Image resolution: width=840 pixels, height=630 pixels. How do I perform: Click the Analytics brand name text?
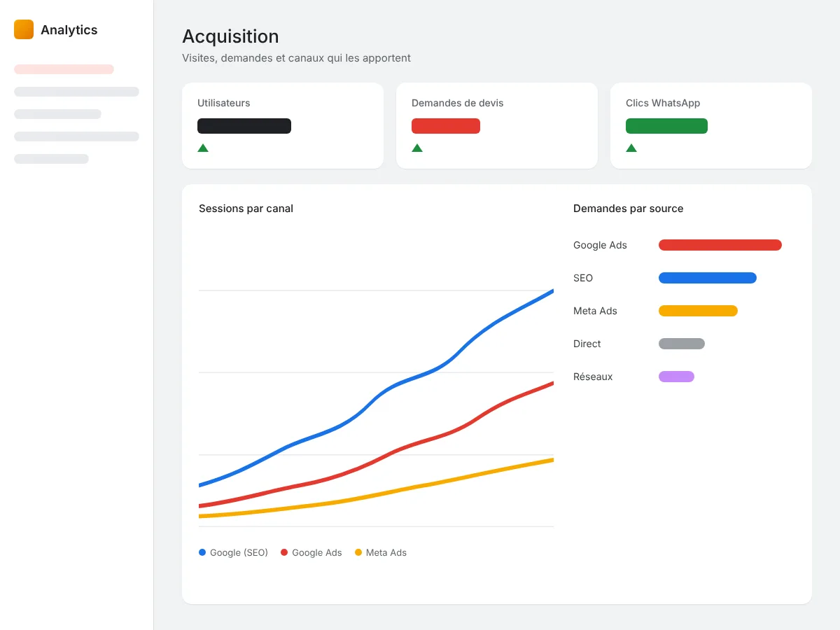69,30
